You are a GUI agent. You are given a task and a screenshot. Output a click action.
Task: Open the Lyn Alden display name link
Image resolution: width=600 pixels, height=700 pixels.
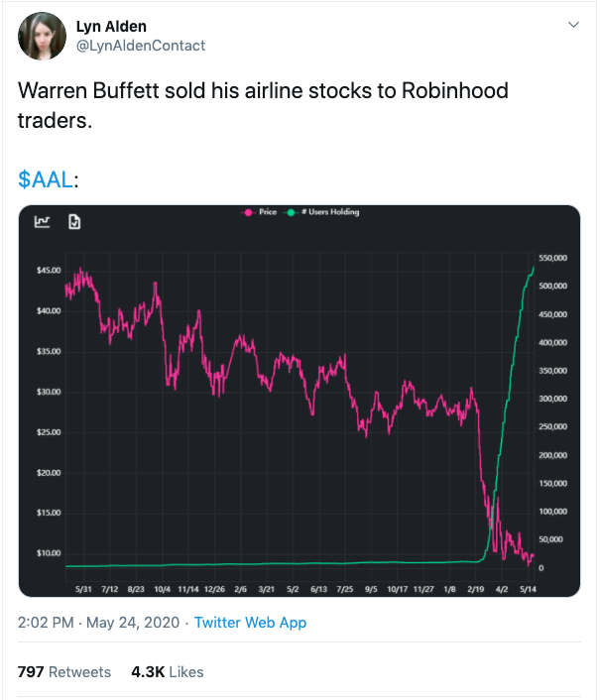[111, 27]
